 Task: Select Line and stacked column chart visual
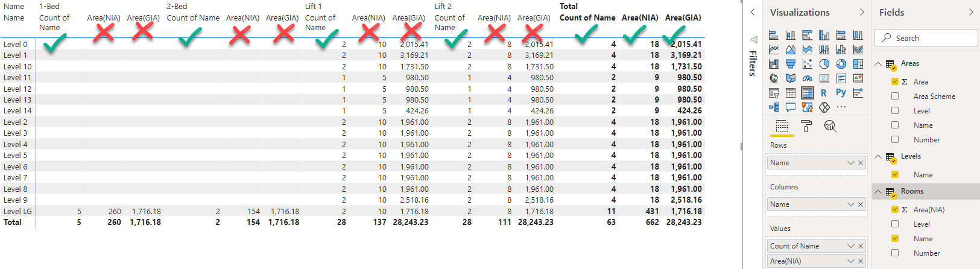(824, 49)
